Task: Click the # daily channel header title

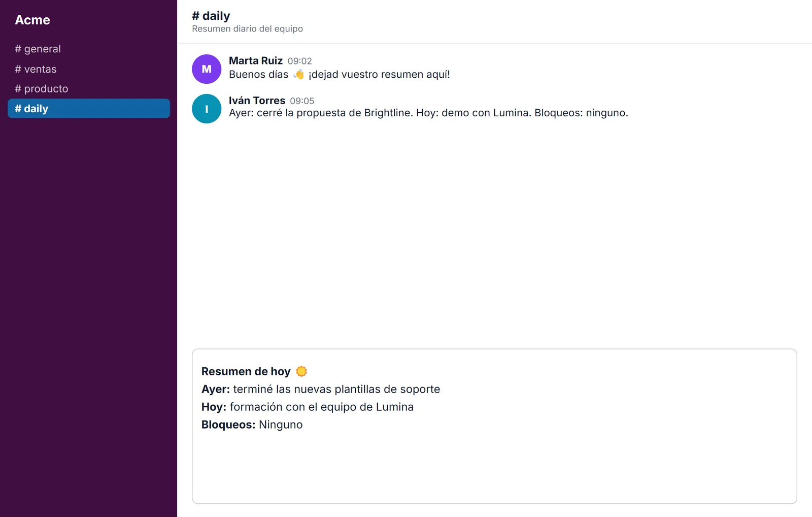Action: 211,16
